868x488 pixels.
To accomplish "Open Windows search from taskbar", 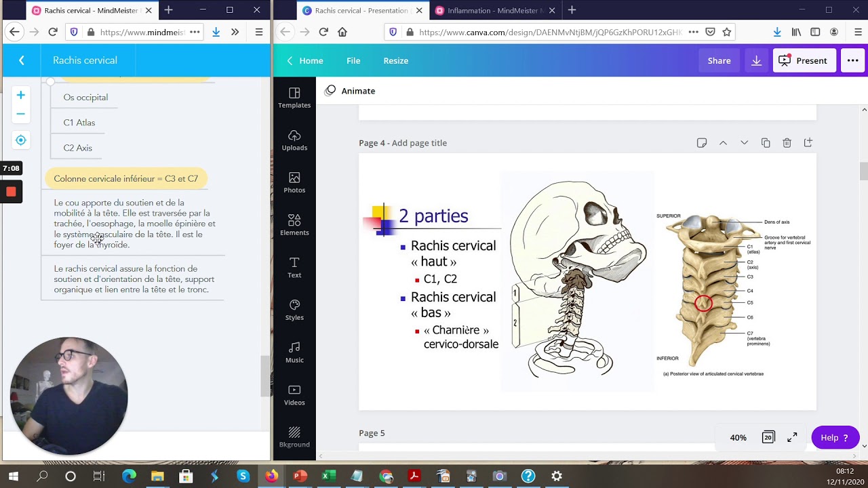I will point(42,476).
